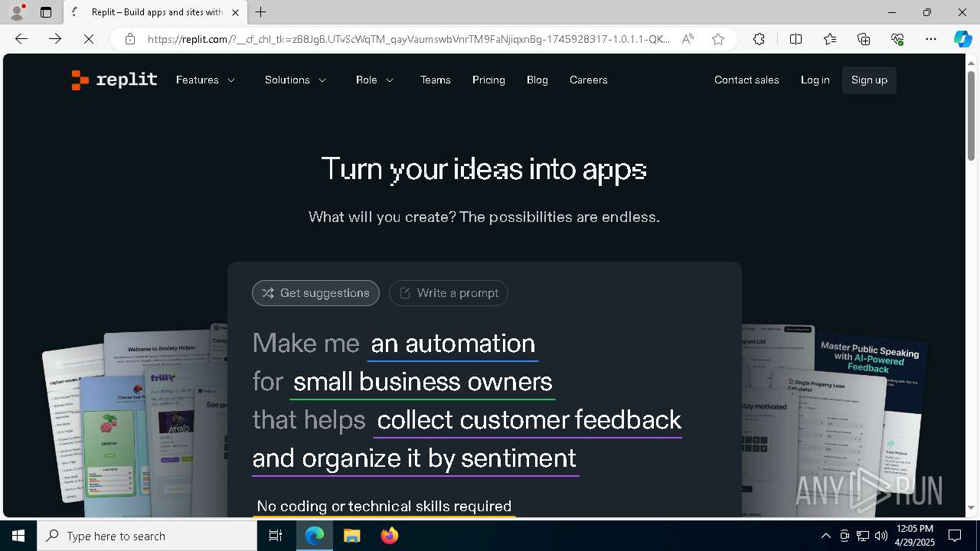The height and width of the screenshot is (551, 980).
Task: Open Browser essentials
Action: click(897, 39)
